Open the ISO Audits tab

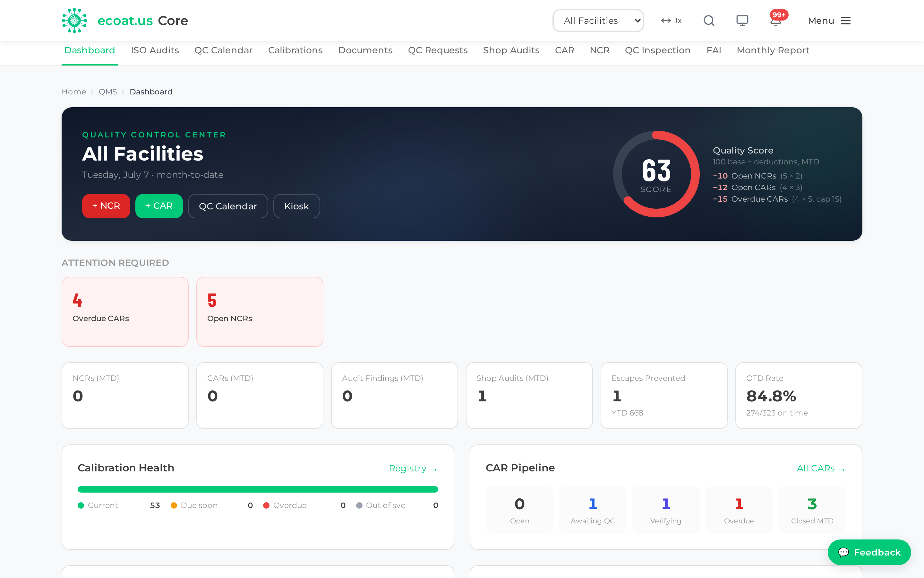(155, 50)
